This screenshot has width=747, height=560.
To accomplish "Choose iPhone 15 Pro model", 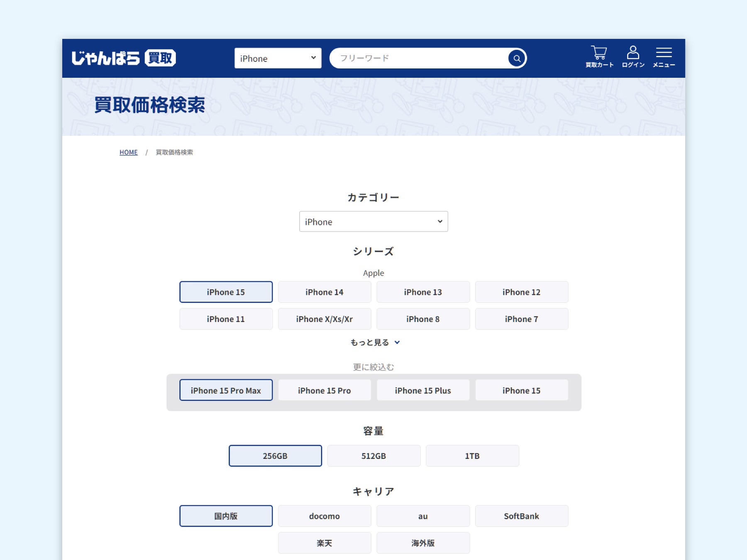I will [325, 390].
